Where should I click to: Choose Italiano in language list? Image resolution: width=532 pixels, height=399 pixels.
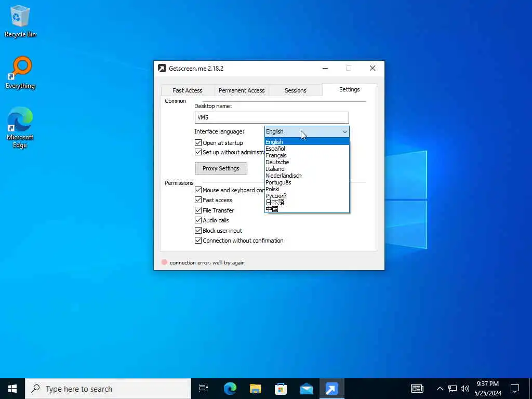click(307, 169)
